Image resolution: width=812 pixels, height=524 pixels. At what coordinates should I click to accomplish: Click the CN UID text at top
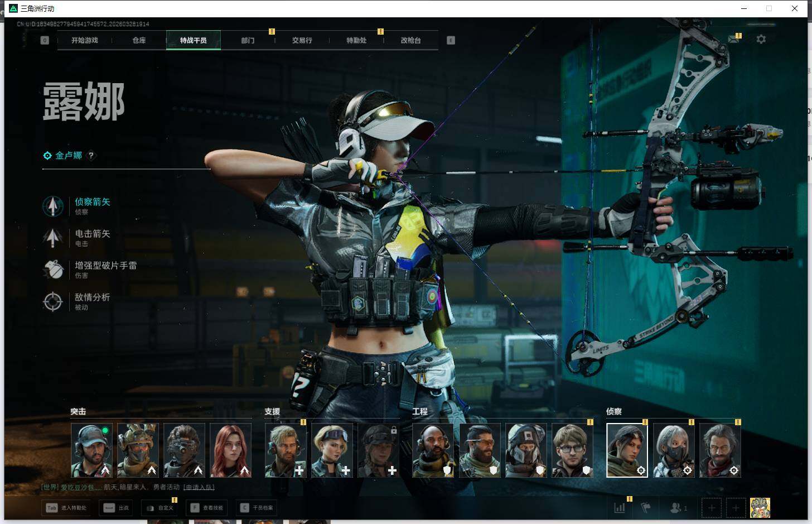(83, 24)
